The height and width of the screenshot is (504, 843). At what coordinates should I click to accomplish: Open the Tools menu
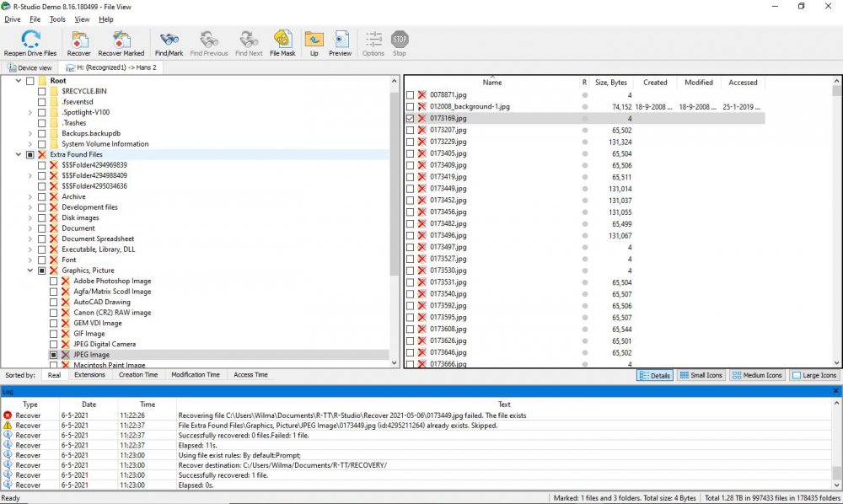(57, 19)
